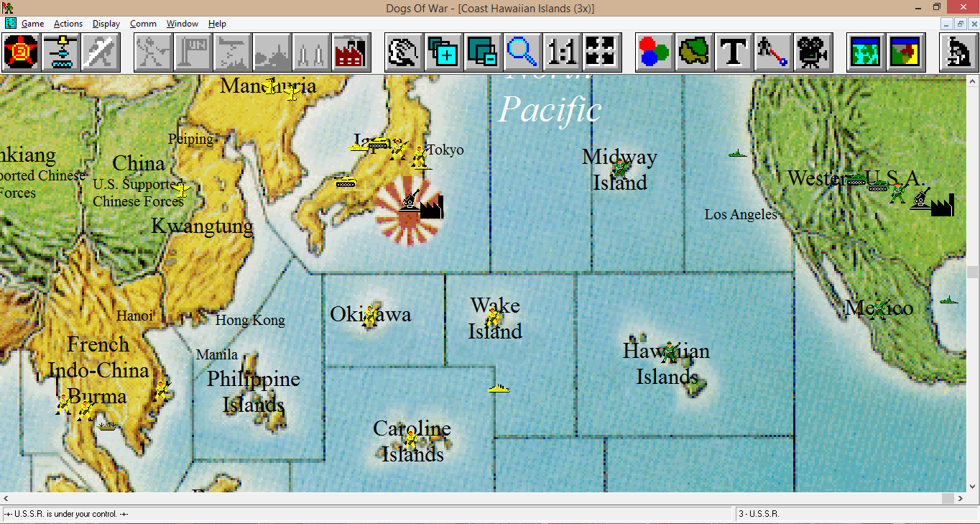
Task: Click the Tokyo city label
Action: [x=445, y=150]
